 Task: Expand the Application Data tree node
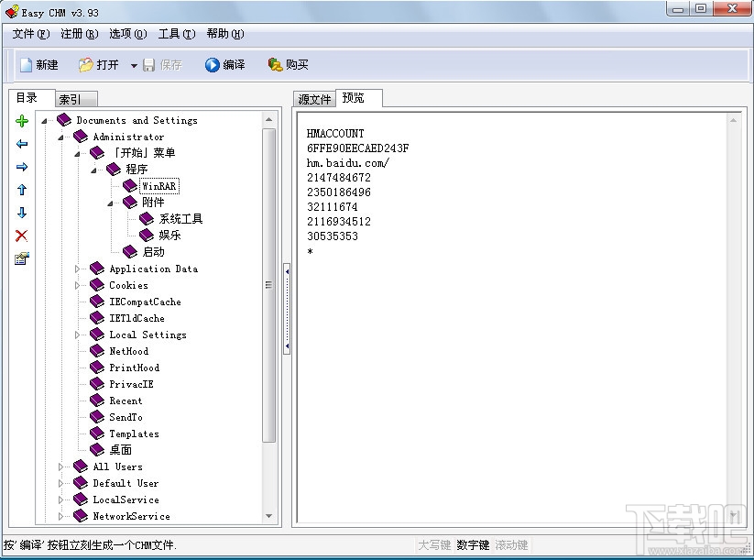(x=78, y=269)
